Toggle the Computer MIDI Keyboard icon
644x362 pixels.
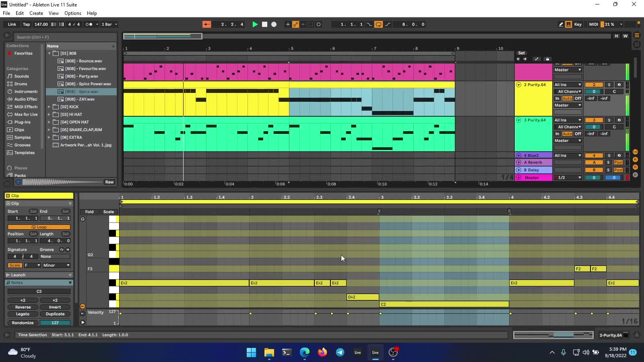click(x=568, y=24)
